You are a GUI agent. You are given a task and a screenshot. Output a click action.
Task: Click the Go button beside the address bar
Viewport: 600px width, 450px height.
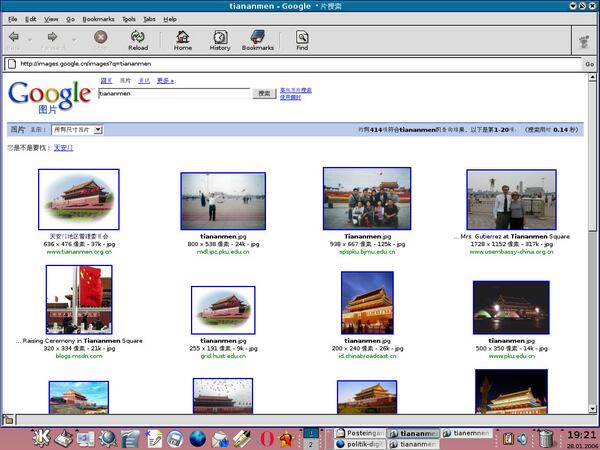click(x=590, y=64)
